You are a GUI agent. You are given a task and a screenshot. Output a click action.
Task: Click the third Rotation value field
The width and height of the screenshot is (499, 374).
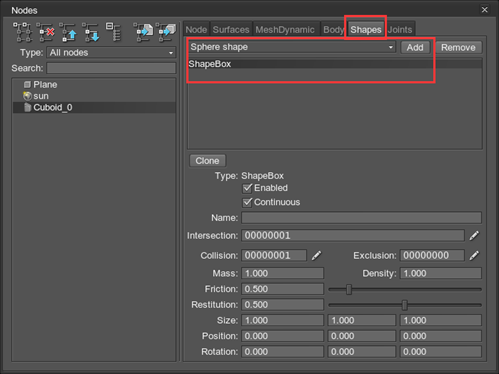point(441,352)
